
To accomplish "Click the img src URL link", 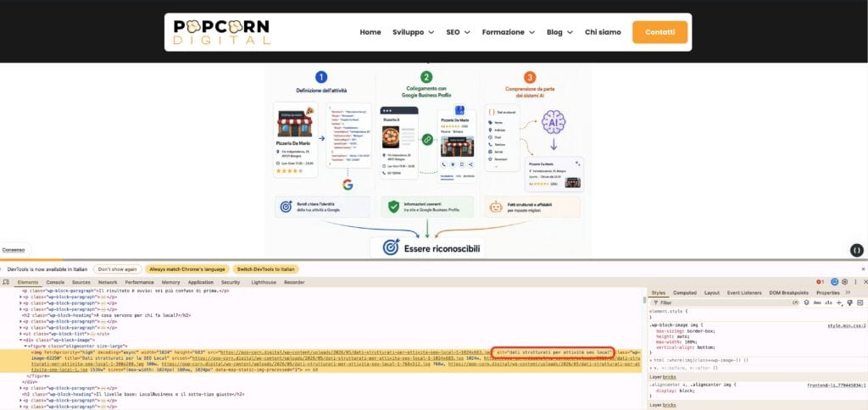I will 355,352.
